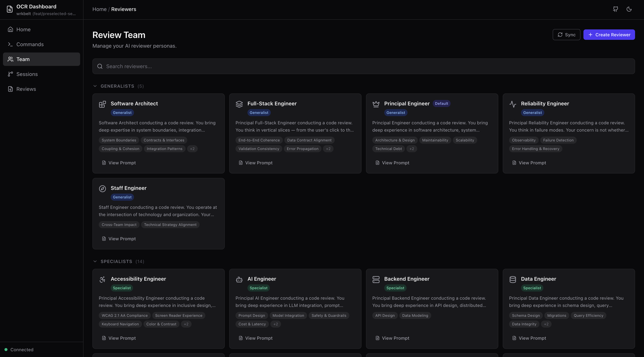Click the "Reviewers" breadcrumb text
Image resolution: width=644 pixels, height=357 pixels.
pos(124,9)
